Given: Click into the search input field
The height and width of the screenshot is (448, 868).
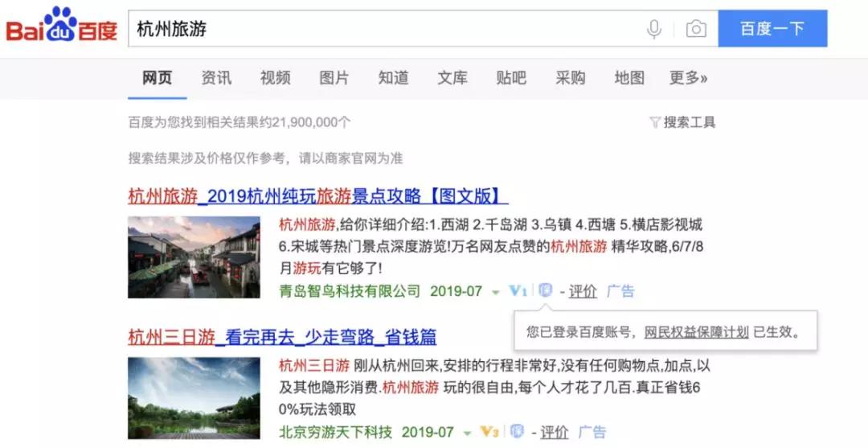Looking at the screenshot, I should (x=386, y=29).
